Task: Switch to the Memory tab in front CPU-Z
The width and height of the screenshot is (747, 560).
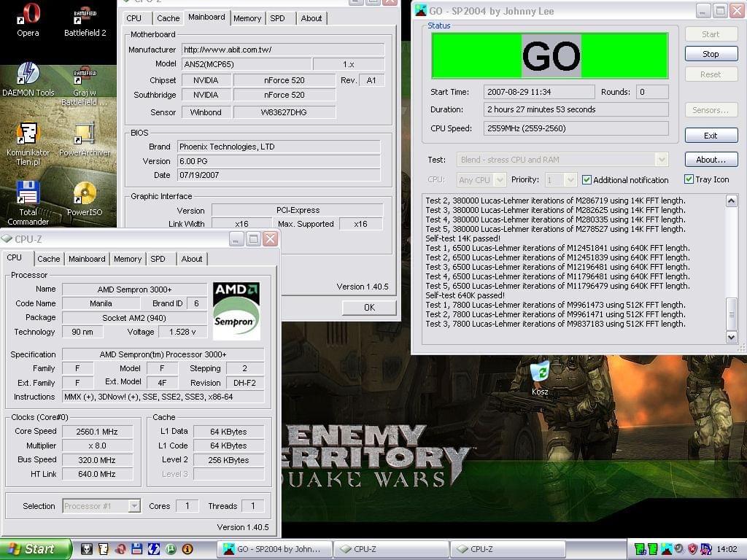Action: (128, 259)
